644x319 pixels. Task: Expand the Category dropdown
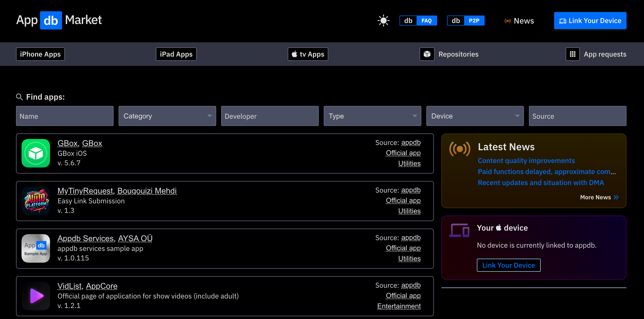167,116
